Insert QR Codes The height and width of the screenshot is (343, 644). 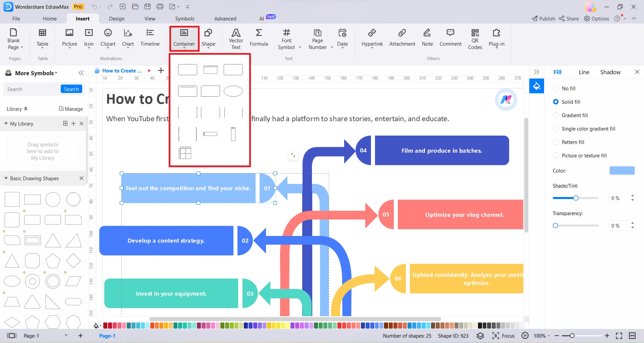(475, 39)
